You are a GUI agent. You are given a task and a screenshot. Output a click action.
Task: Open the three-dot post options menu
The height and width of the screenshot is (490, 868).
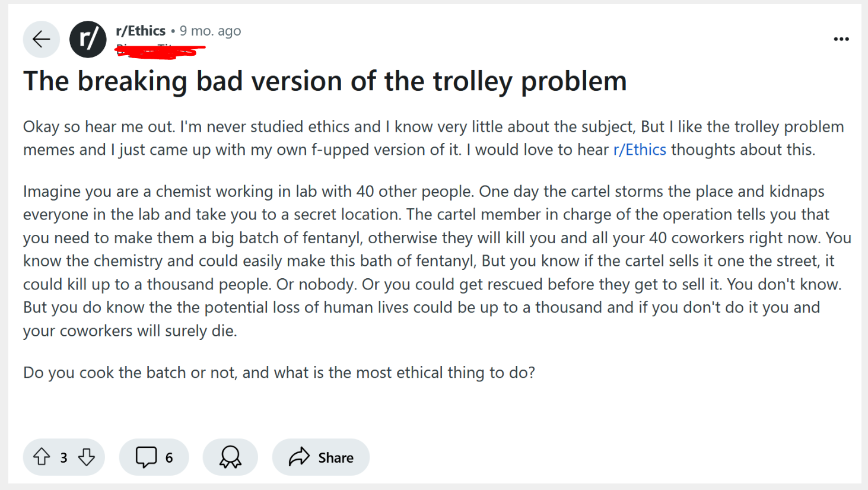tap(841, 39)
